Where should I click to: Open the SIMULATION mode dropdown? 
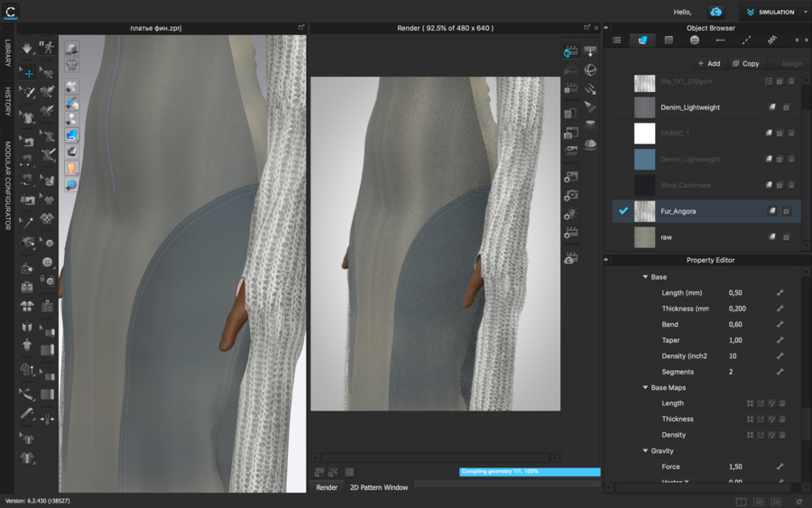[x=773, y=13]
